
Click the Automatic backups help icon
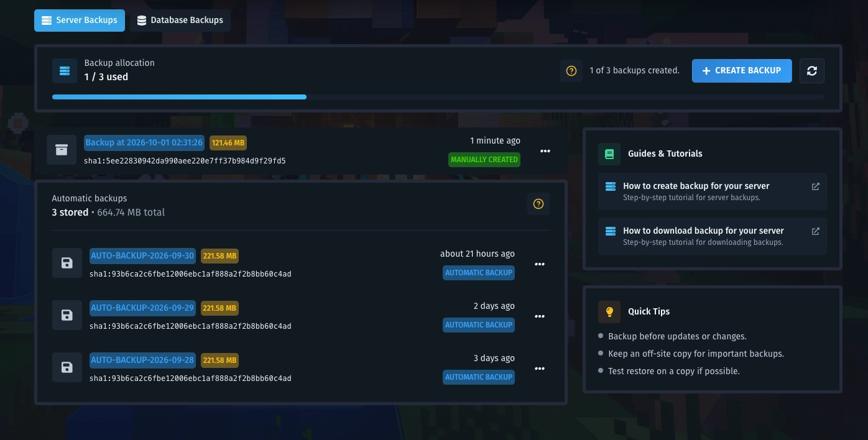[538, 204]
